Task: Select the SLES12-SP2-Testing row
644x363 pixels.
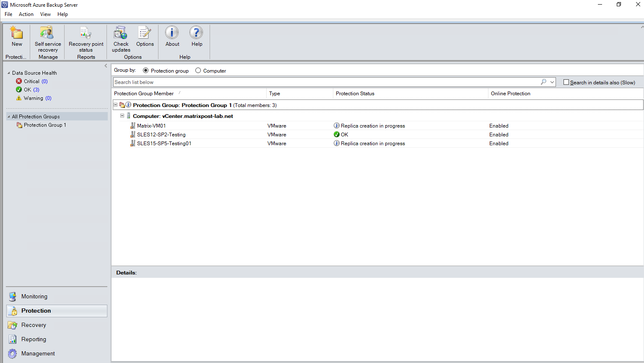Action: point(377,134)
